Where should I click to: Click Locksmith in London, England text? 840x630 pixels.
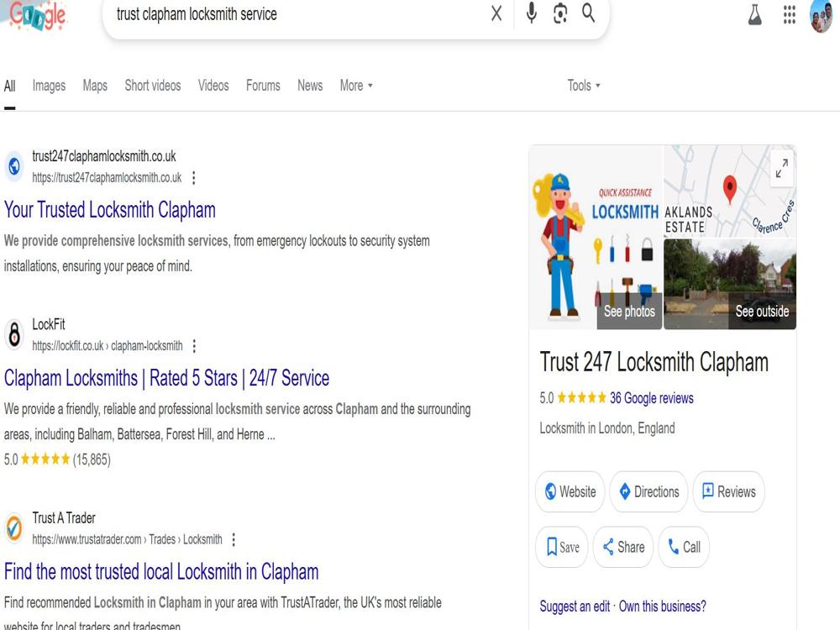point(607,428)
